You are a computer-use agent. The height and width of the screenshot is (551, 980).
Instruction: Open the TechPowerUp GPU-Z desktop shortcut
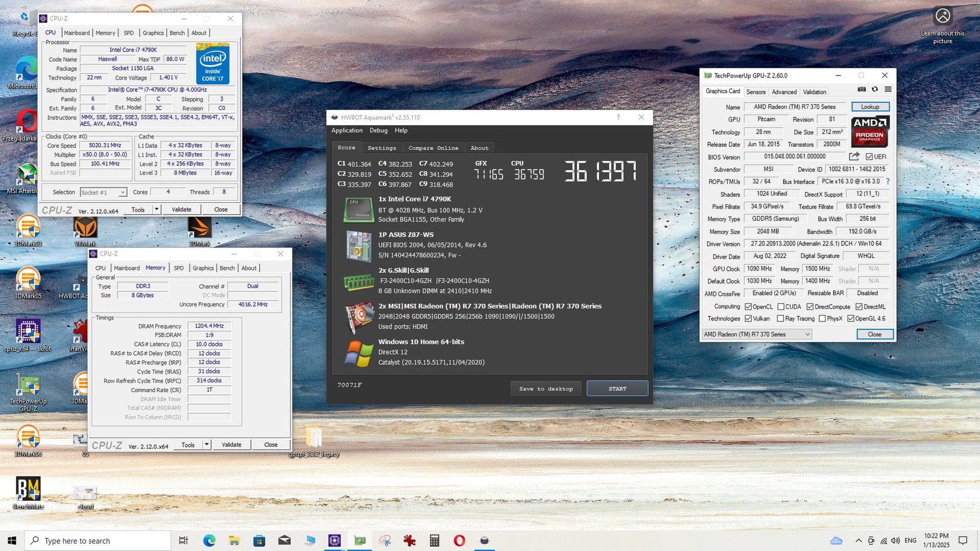tap(28, 393)
